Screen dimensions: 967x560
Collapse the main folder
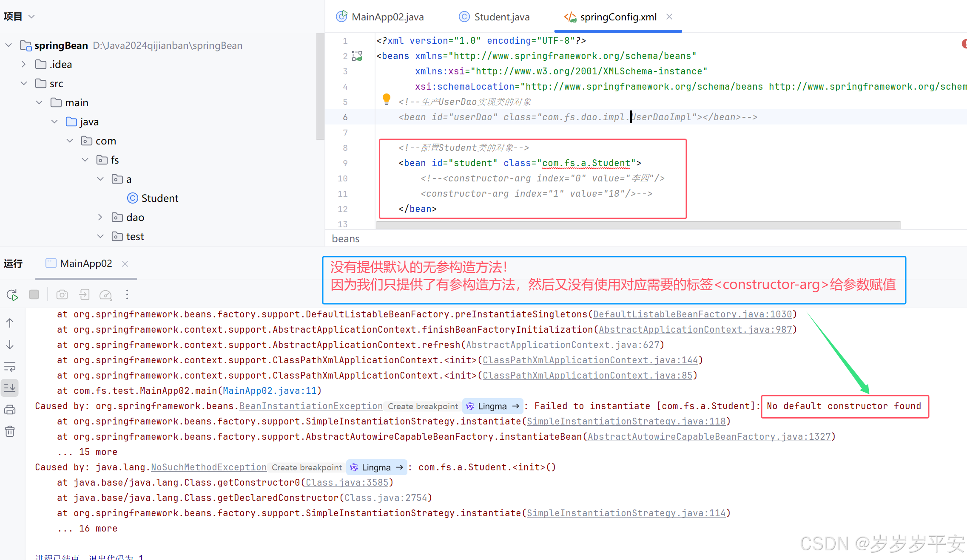[39, 102]
